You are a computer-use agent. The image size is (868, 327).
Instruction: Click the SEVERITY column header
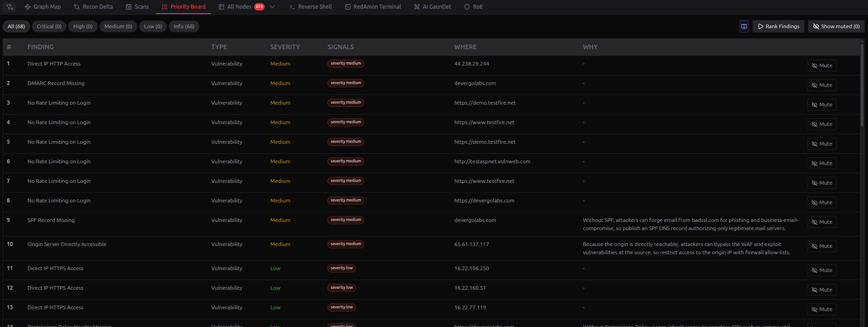pos(285,47)
